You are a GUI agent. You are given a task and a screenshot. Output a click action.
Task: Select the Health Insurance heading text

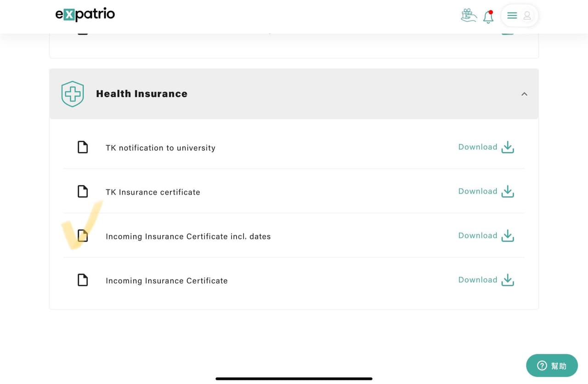[141, 94]
